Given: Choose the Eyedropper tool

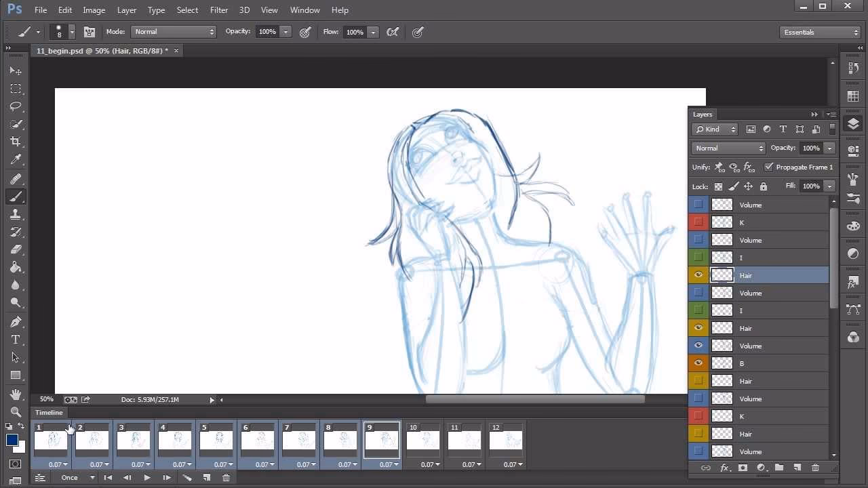Looking at the screenshot, I should click(16, 159).
